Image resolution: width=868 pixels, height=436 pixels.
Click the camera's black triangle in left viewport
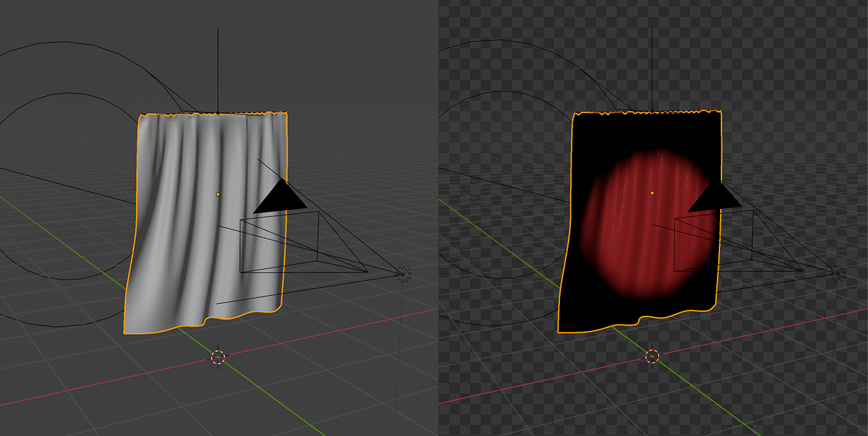[281, 195]
